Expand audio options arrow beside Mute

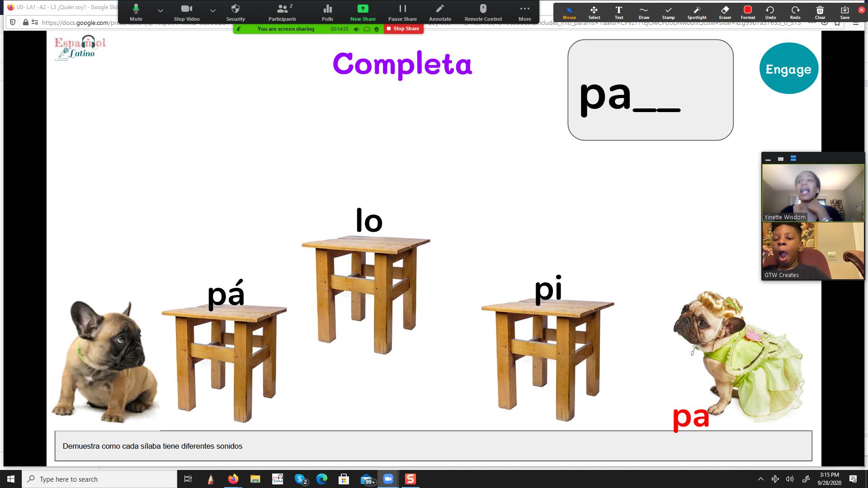pyautogui.click(x=160, y=10)
